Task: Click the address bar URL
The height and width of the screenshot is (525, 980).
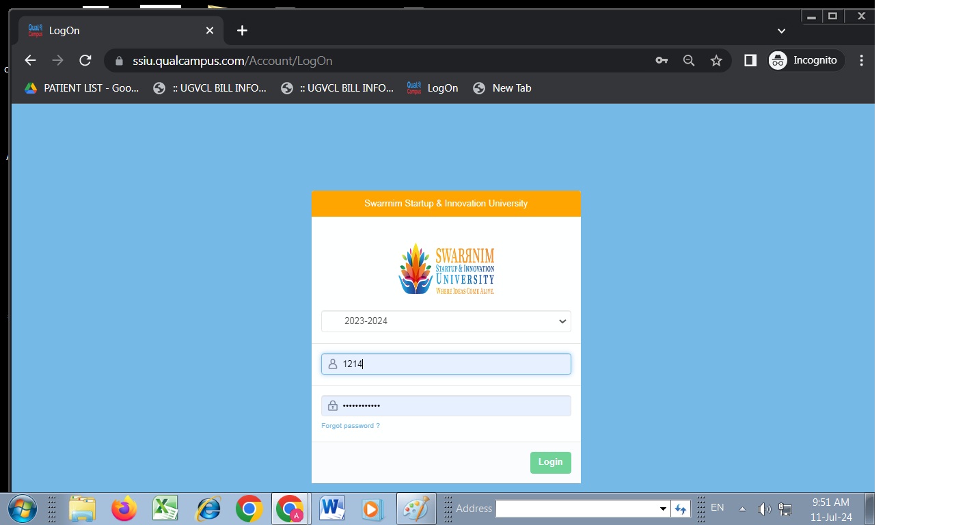Action: pyautogui.click(x=233, y=61)
